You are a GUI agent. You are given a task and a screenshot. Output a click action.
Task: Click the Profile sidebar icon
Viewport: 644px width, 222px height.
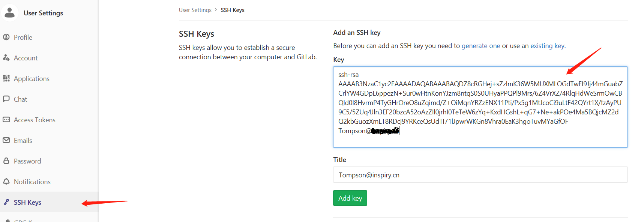coord(6,37)
